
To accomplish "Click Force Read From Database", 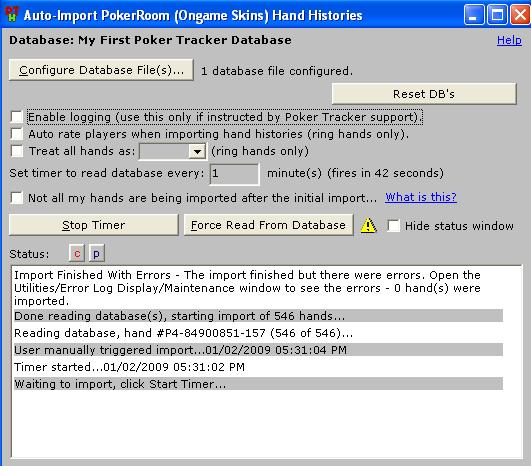I will [268, 225].
